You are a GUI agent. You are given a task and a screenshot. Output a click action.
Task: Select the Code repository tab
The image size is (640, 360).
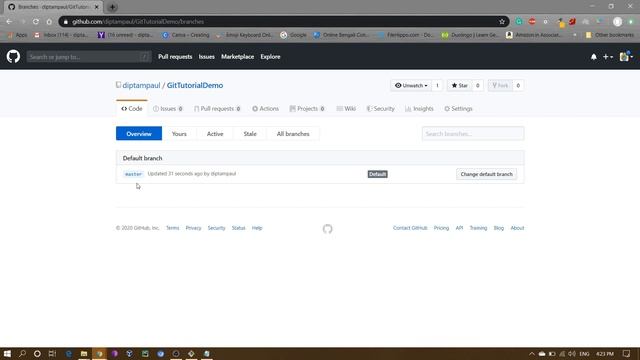[x=132, y=109]
